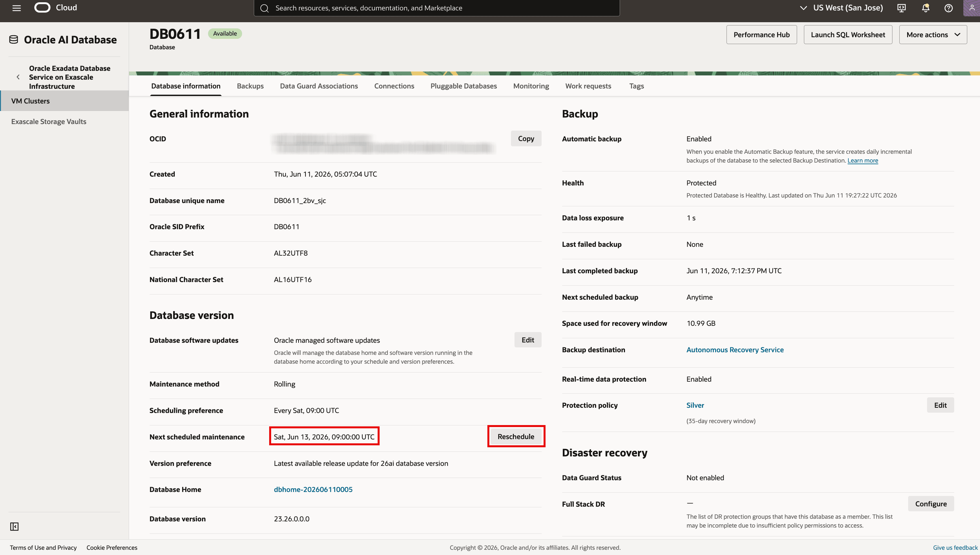This screenshot has width=980, height=555.
Task: Select space used value 10.99 GB
Action: (701, 323)
